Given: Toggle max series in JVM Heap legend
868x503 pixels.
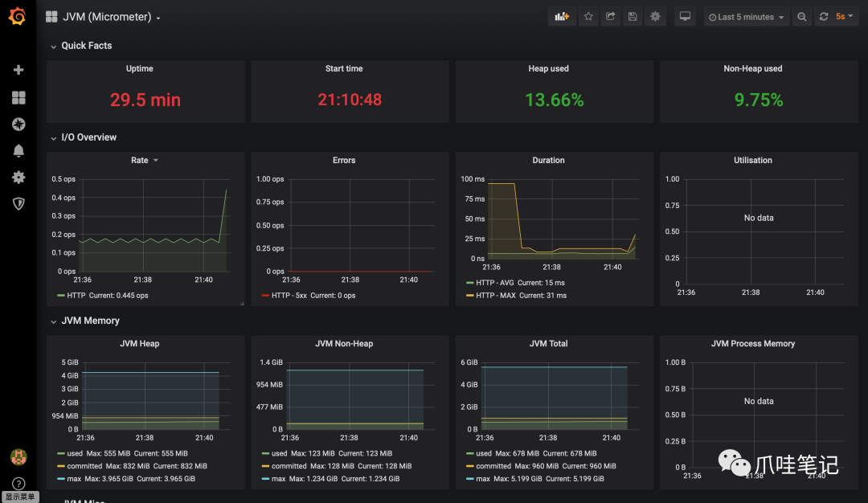Looking at the screenshot, I should coord(74,479).
